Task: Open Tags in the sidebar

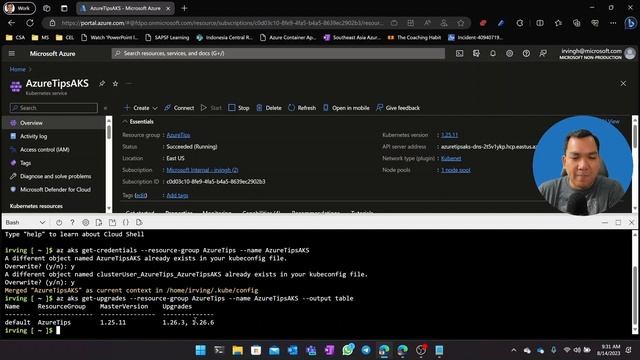Action: [53, 163]
